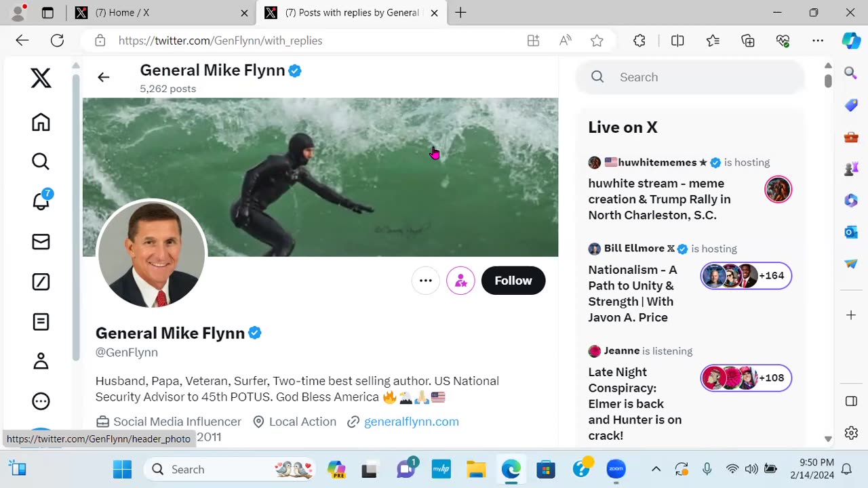The height and width of the screenshot is (488, 868).
Task: Click +164 listeners avatar group
Action: (745, 276)
